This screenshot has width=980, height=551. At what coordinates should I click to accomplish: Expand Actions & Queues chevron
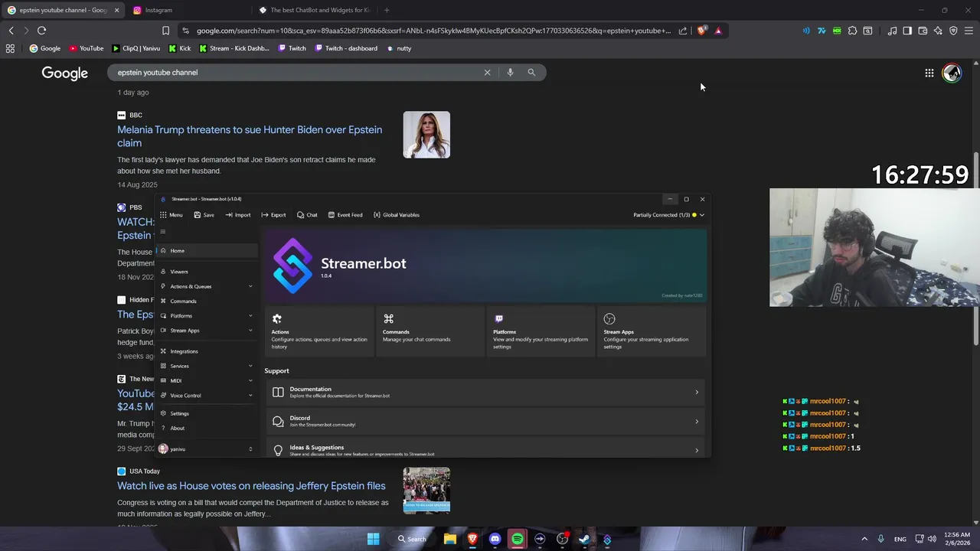pos(250,286)
